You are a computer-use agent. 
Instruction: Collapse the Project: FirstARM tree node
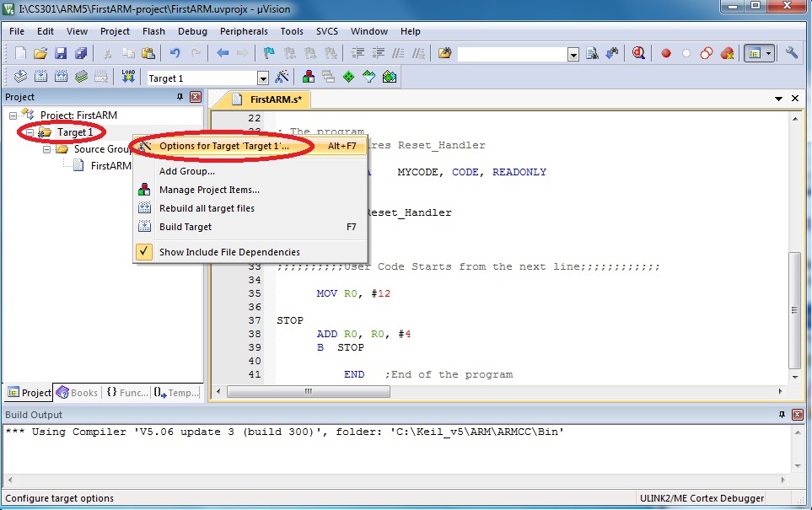[13, 115]
